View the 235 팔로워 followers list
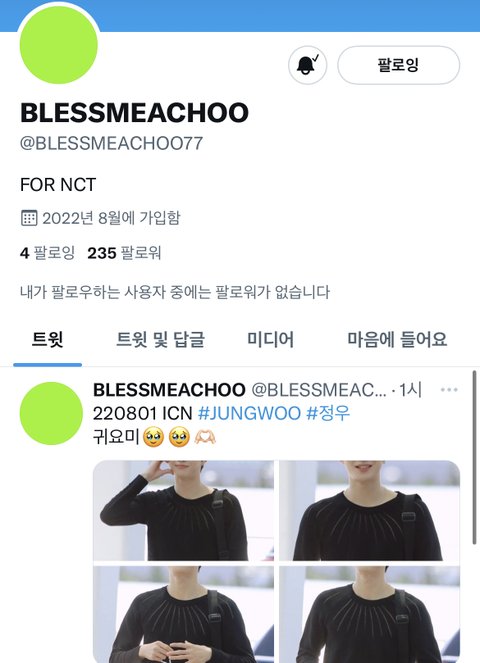This screenshot has width=480, height=663. 124,253
